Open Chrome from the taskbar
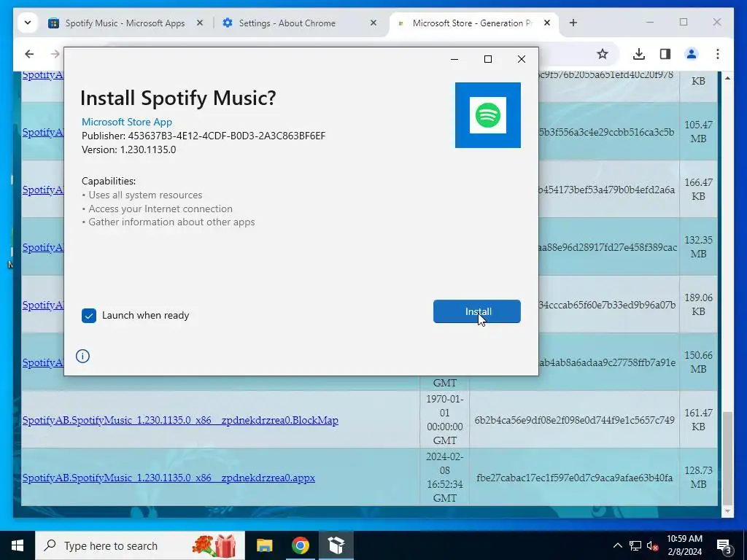Screen dimensions: 747x560 click(300, 545)
